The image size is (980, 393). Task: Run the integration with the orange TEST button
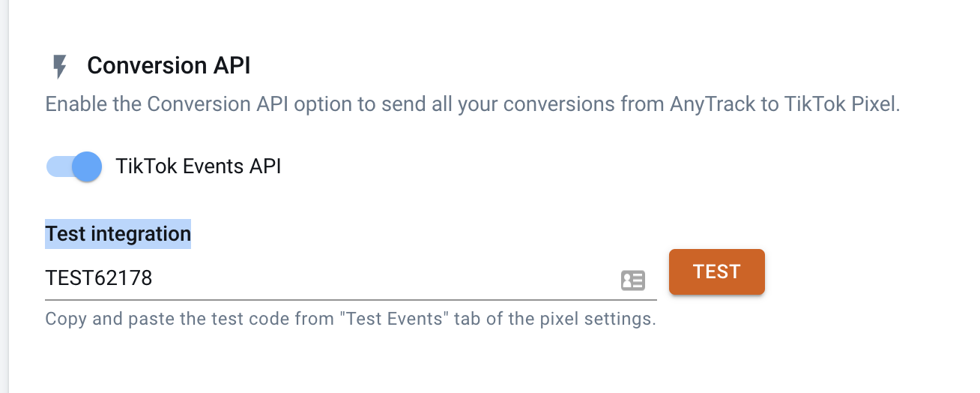pyautogui.click(x=716, y=271)
